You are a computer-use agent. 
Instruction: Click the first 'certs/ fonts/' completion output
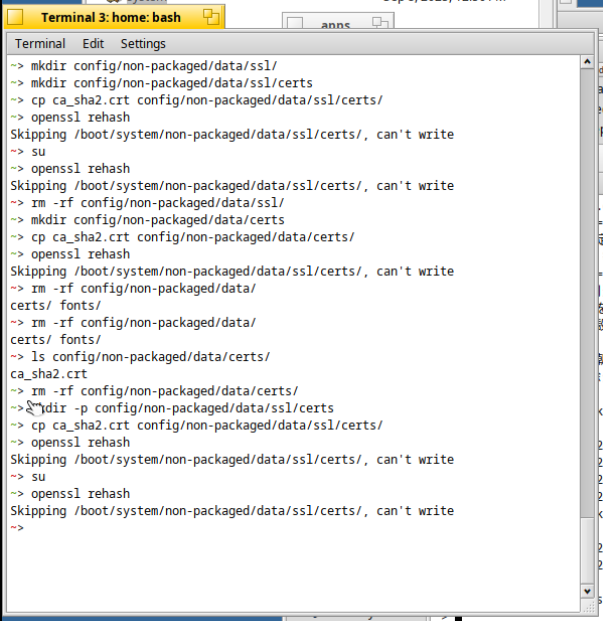[55, 305]
